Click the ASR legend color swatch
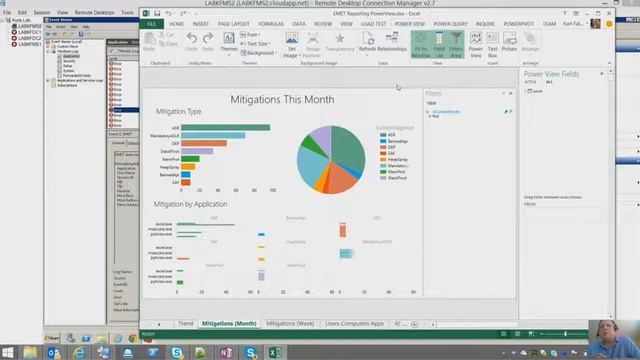The height and width of the screenshot is (360, 640). (383, 135)
